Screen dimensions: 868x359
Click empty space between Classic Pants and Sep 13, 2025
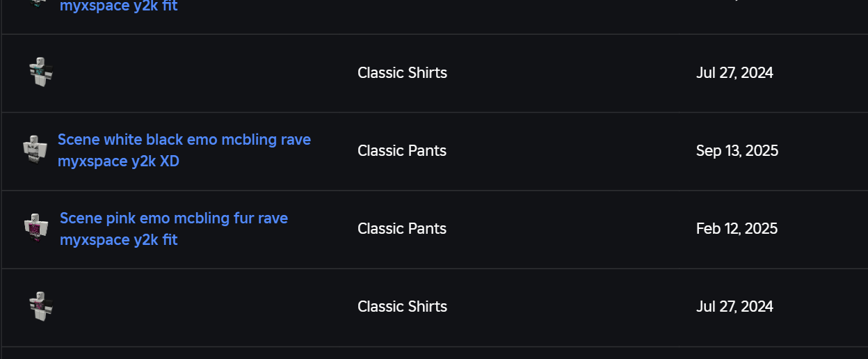pyautogui.click(x=570, y=151)
